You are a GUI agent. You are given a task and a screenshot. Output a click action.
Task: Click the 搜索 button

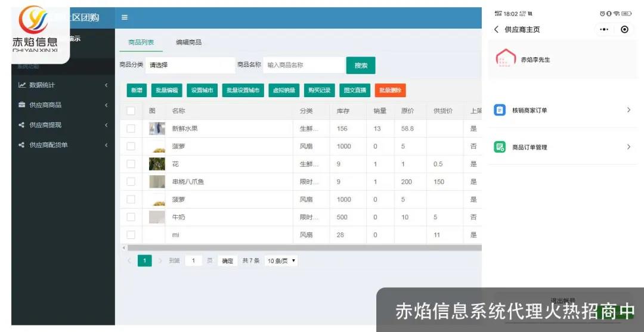(x=361, y=66)
